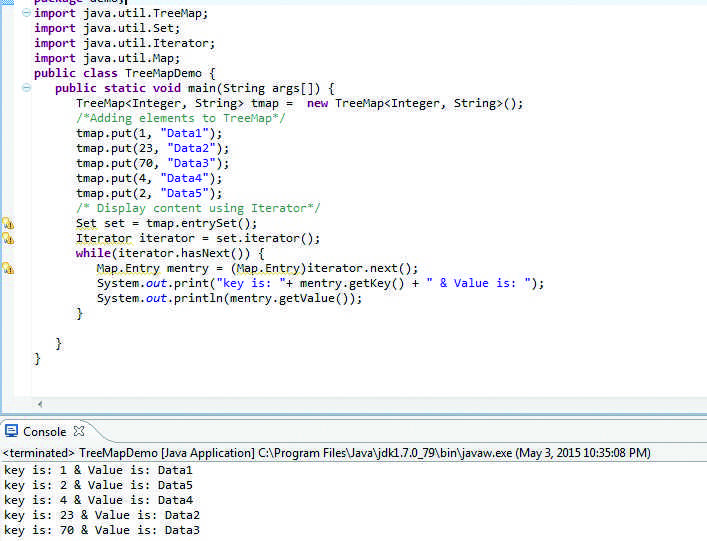This screenshot has height=541, width=707.
Task: Click console output 'key is: 1 & Value is: Data1'
Action: tap(98, 470)
